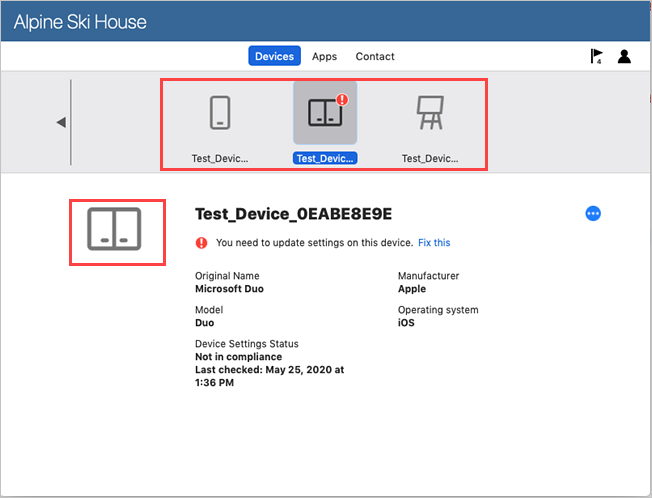This screenshot has height=498, width=652.
Task: Click the Test_Device_0EABE8E9E heading
Action: 294,214
